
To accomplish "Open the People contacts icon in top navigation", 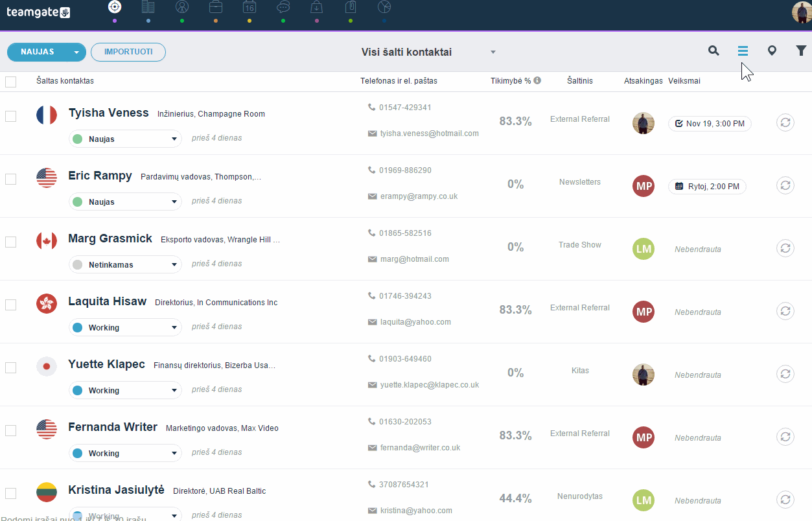I will [x=182, y=7].
